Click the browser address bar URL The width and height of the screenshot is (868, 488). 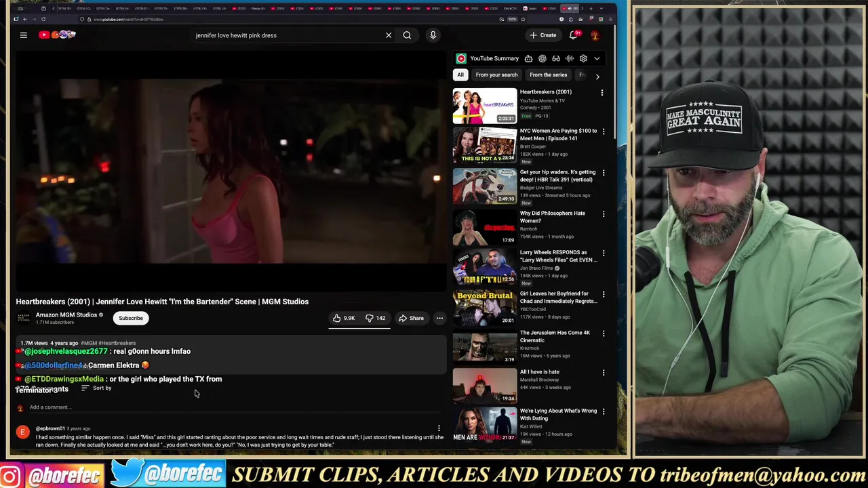coord(128,19)
